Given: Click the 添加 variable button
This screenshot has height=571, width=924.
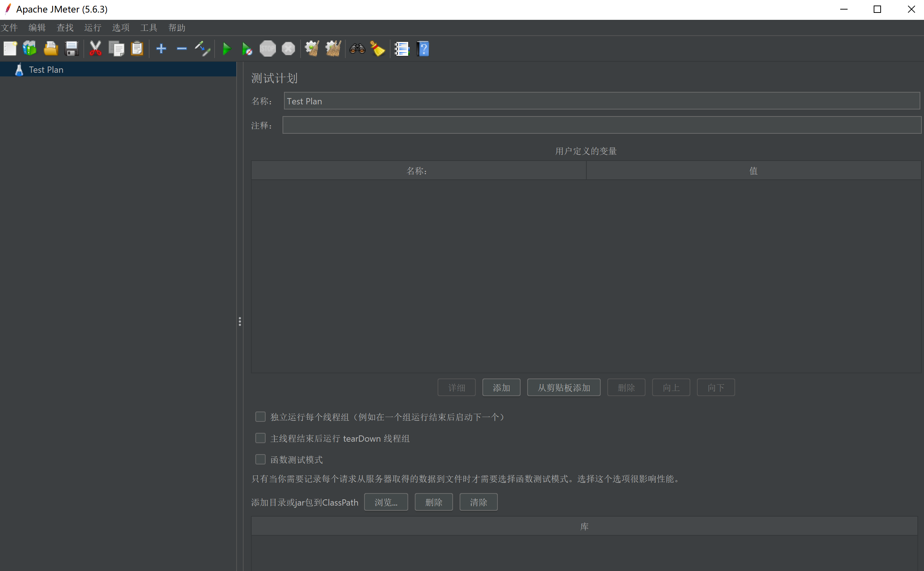Looking at the screenshot, I should pyautogui.click(x=501, y=387).
